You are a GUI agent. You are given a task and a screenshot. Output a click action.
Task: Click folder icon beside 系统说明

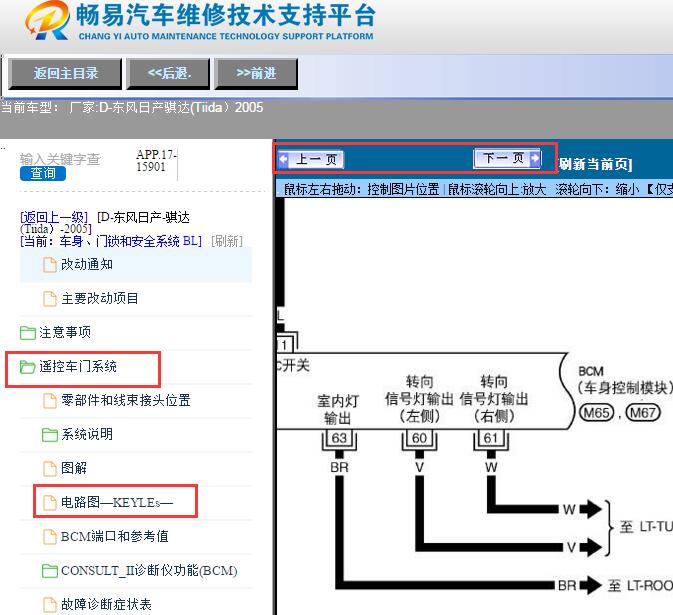[x=50, y=435]
